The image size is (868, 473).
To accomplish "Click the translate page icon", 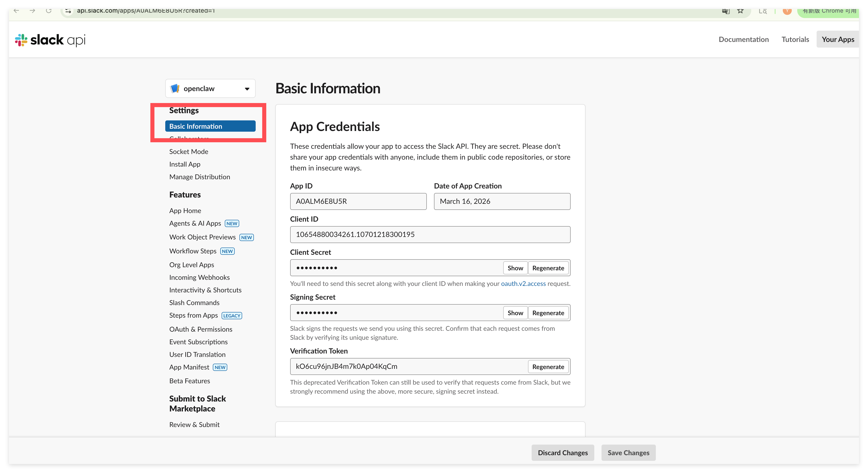I will tap(726, 11).
